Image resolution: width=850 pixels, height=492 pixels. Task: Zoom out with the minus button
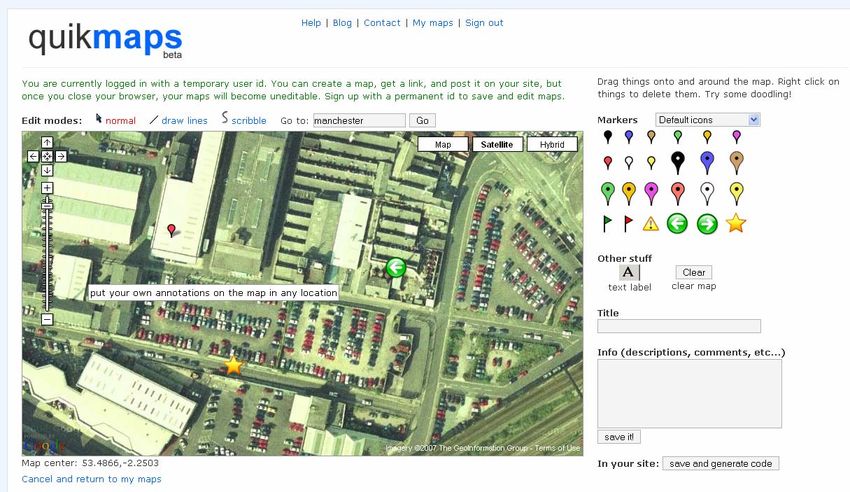(x=47, y=319)
